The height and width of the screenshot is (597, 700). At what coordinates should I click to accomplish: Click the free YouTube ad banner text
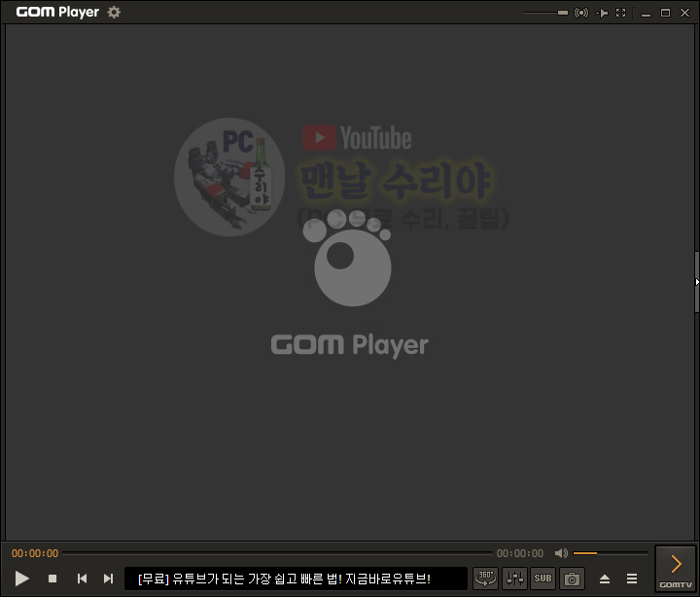pyautogui.click(x=284, y=579)
